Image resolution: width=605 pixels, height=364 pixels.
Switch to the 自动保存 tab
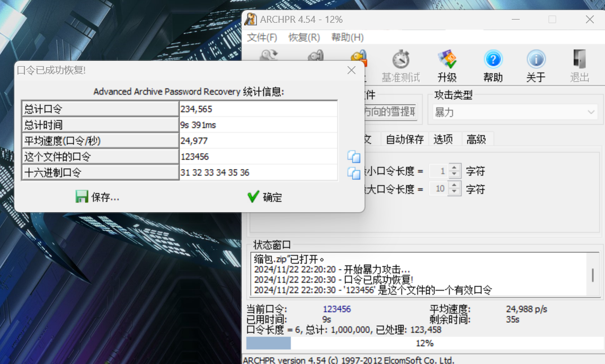click(x=405, y=139)
